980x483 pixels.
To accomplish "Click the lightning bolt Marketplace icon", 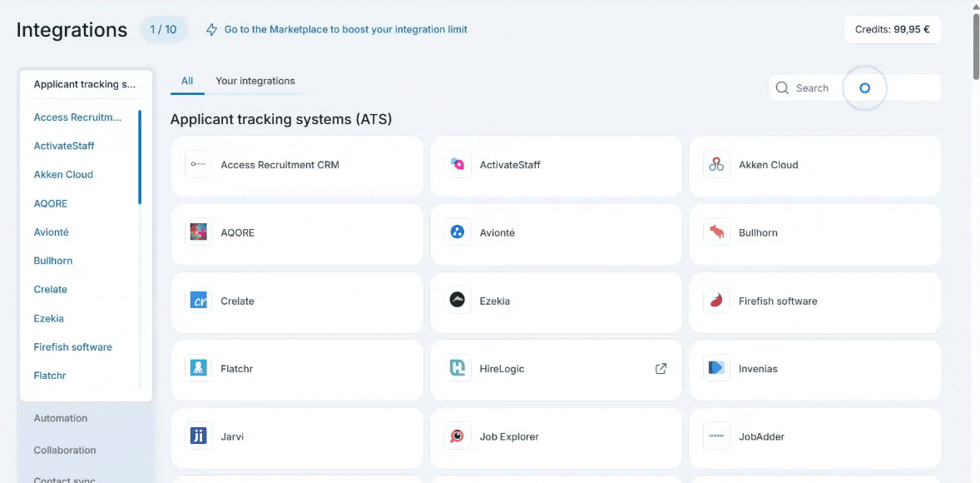I will click(x=212, y=29).
